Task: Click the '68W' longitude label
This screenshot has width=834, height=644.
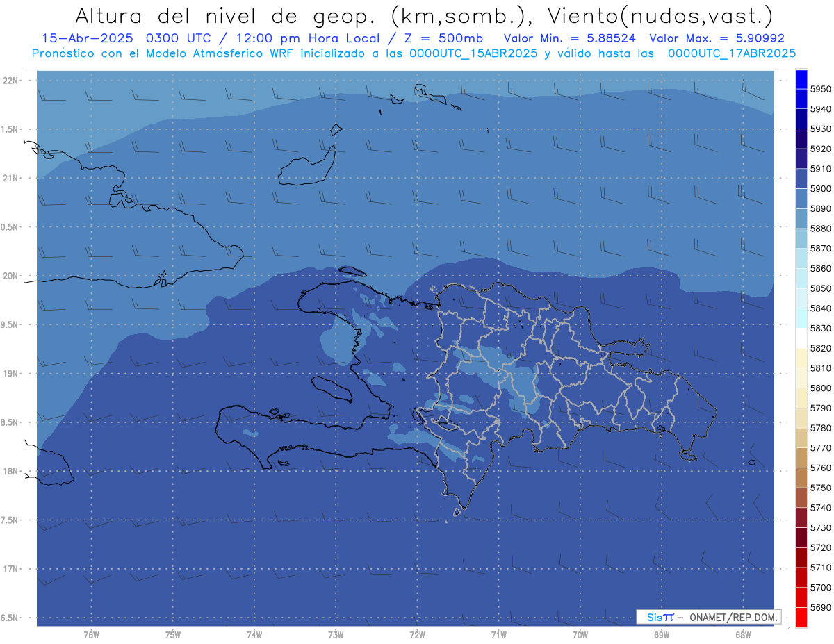Action: click(743, 635)
